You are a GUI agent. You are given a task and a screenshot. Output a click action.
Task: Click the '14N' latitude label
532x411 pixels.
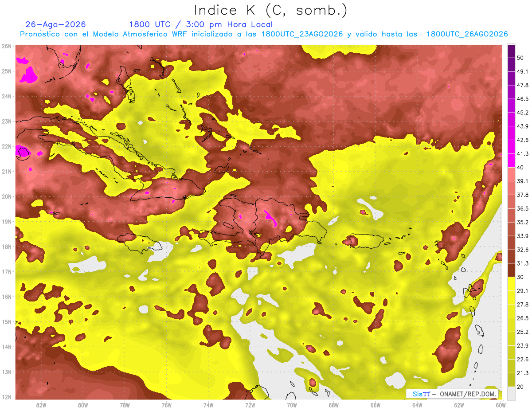pos(7,347)
